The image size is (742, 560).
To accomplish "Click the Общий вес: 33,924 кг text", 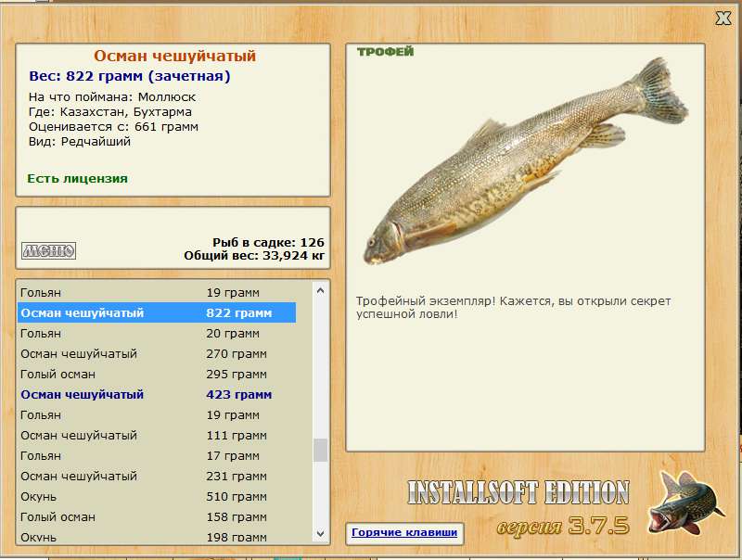I will 254,256.
